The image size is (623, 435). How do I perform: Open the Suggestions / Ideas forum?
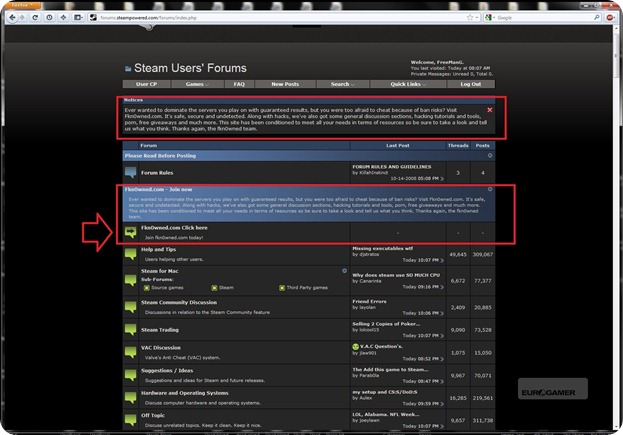(167, 371)
